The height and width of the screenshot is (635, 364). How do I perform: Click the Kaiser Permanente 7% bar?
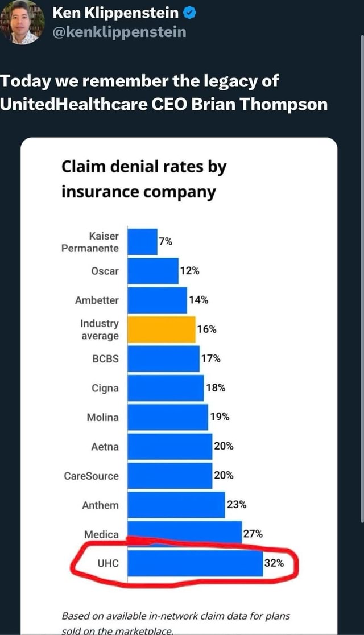(x=143, y=242)
